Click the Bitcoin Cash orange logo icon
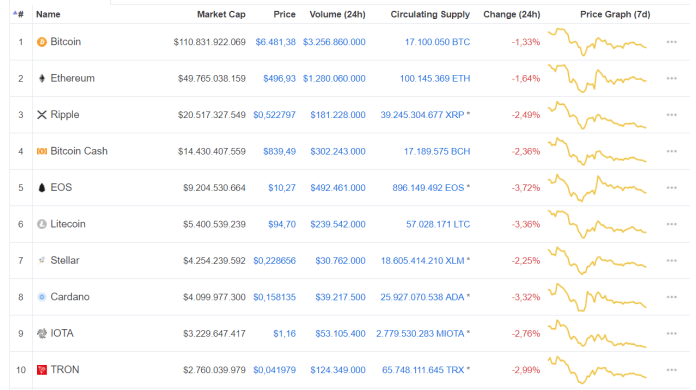The height and width of the screenshot is (390, 696). (42, 151)
